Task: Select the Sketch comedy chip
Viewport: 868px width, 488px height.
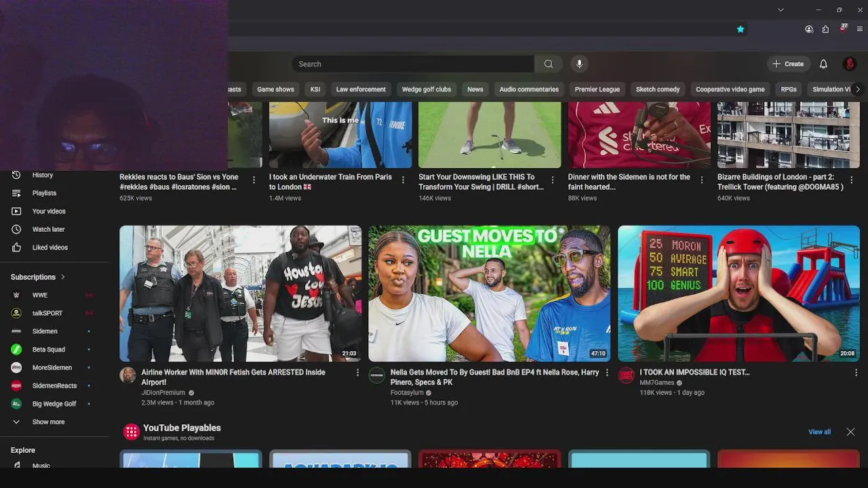Action: [x=658, y=89]
